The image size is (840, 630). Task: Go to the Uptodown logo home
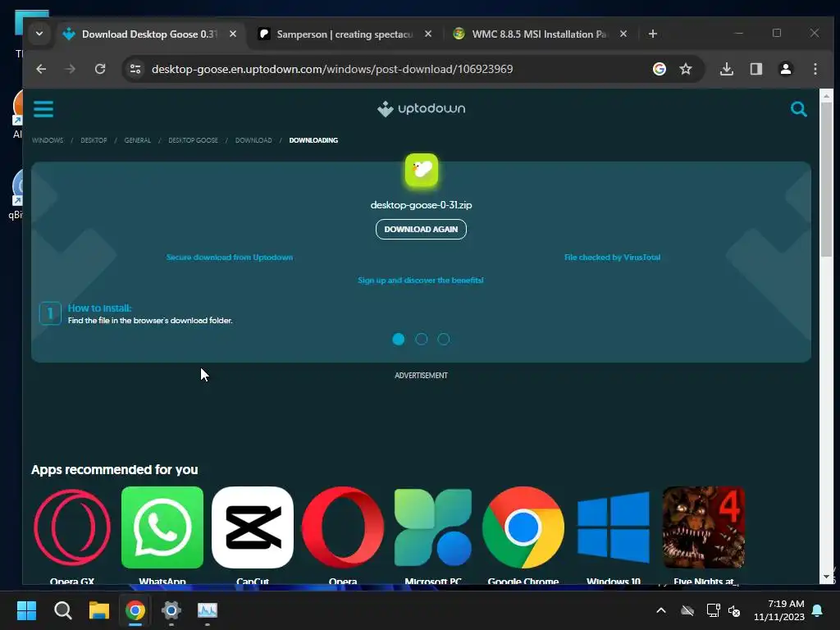coord(421,109)
